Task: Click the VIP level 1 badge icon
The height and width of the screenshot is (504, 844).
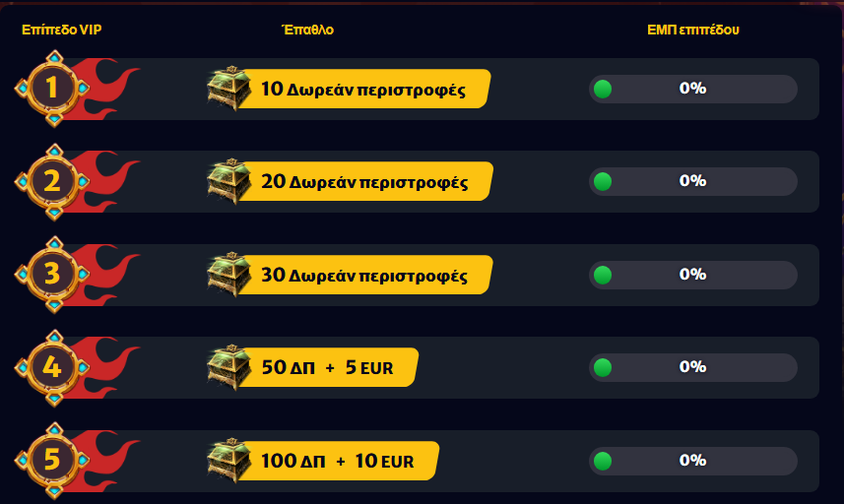Action: (53, 89)
